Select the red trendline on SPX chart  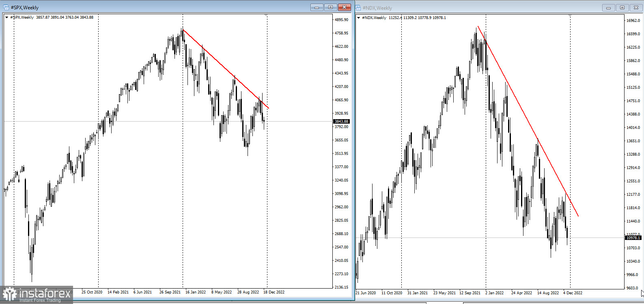click(226, 69)
